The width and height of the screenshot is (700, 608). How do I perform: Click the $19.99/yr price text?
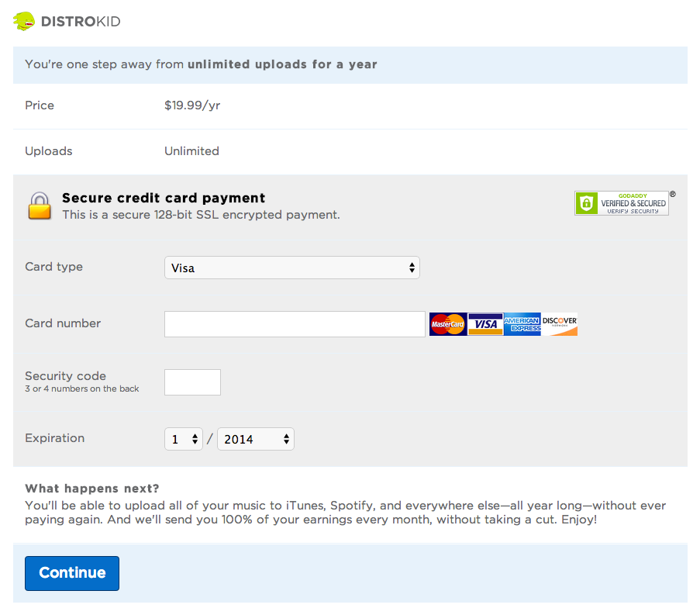(192, 105)
